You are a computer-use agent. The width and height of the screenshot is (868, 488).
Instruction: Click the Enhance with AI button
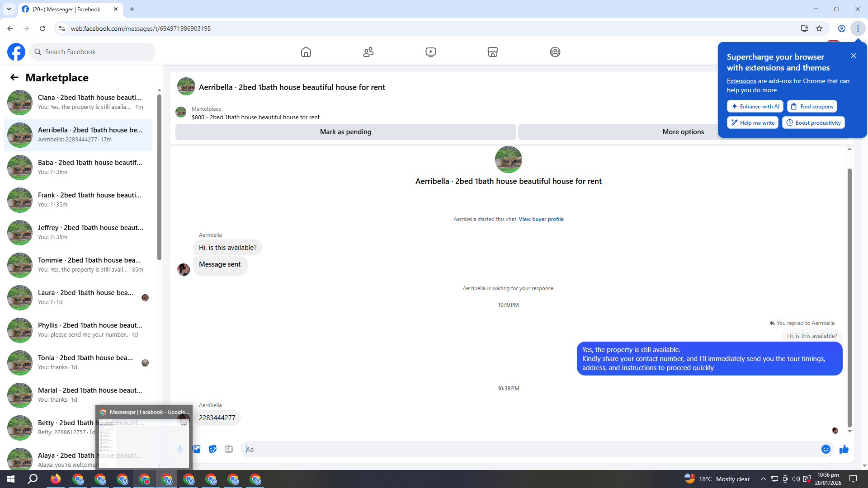point(755,107)
